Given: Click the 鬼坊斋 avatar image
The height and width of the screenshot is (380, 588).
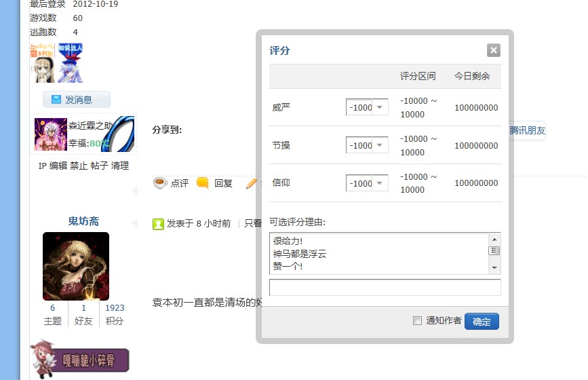Looking at the screenshot, I should point(76,266).
